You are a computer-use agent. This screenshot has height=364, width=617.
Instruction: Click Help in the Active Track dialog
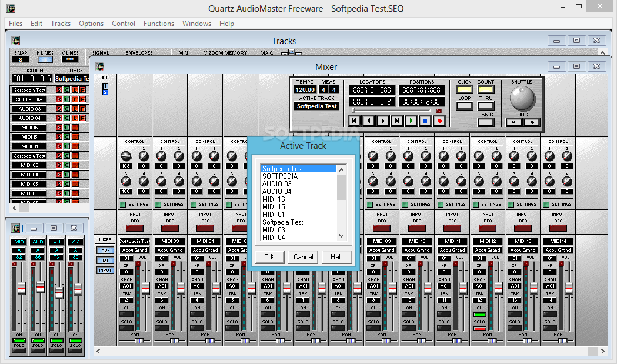click(x=337, y=257)
